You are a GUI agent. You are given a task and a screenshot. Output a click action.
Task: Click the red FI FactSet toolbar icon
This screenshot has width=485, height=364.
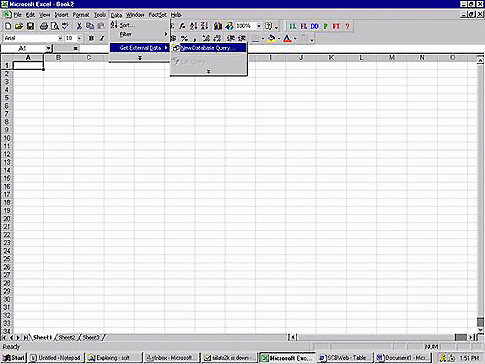coord(336,26)
